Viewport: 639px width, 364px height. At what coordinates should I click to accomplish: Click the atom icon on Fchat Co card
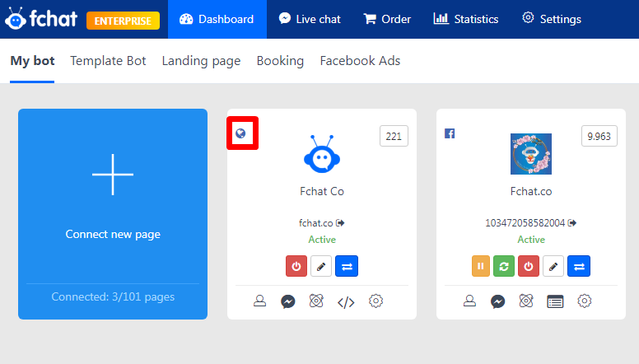(316, 301)
